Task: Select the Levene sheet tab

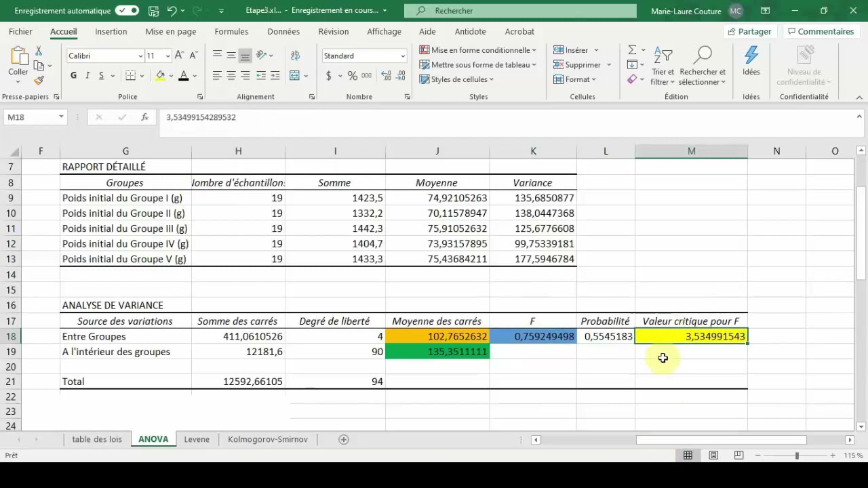Action: coord(197,439)
